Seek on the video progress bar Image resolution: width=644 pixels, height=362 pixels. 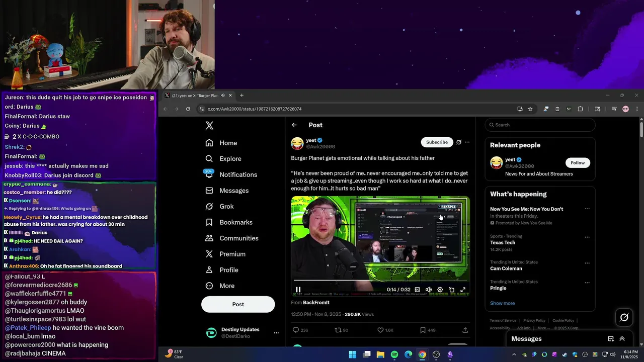(x=380, y=281)
